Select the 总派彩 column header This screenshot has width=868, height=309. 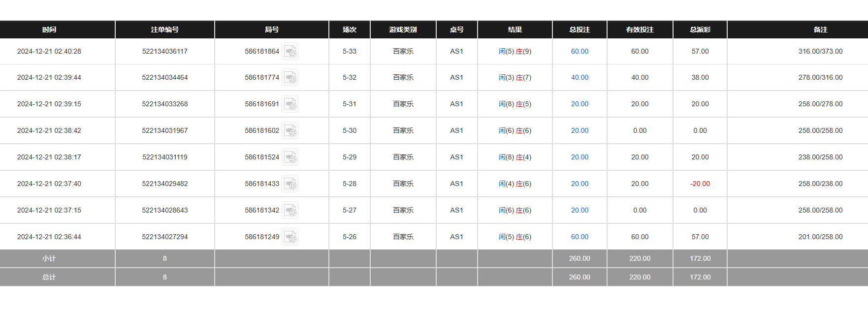click(x=700, y=30)
